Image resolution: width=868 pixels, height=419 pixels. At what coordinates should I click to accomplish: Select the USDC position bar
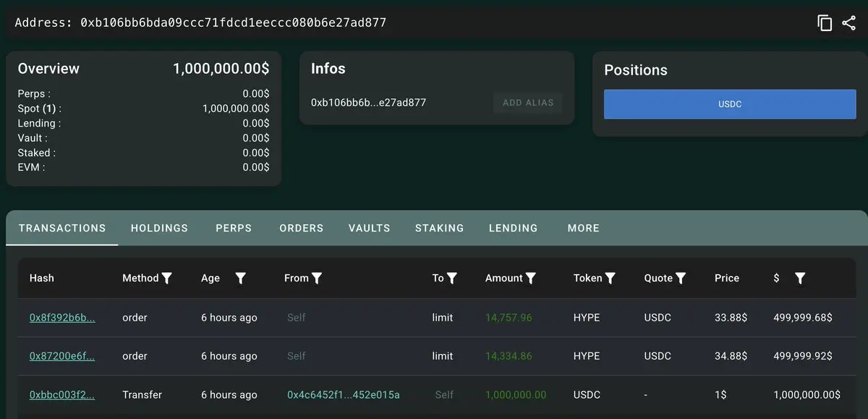pos(730,104)
